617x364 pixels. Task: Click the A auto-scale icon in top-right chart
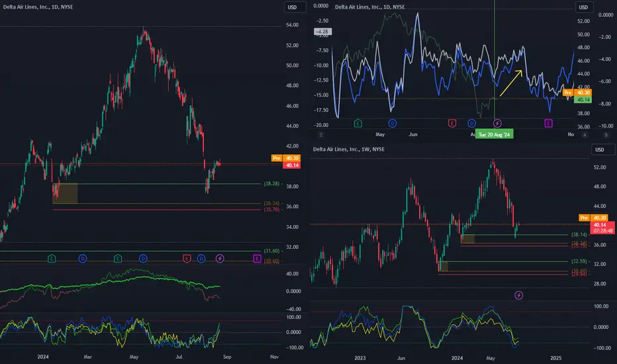tap(585, 135)
